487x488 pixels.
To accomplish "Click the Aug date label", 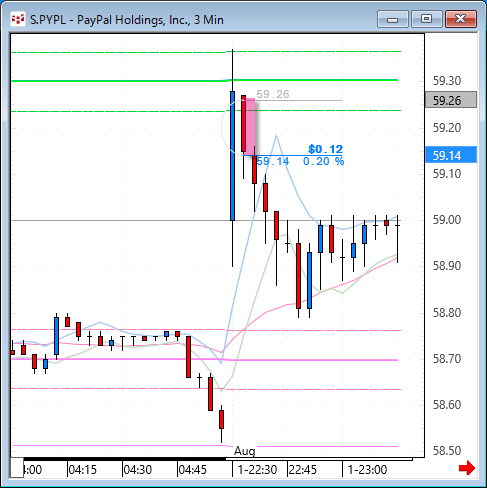I will click(245, 451).
